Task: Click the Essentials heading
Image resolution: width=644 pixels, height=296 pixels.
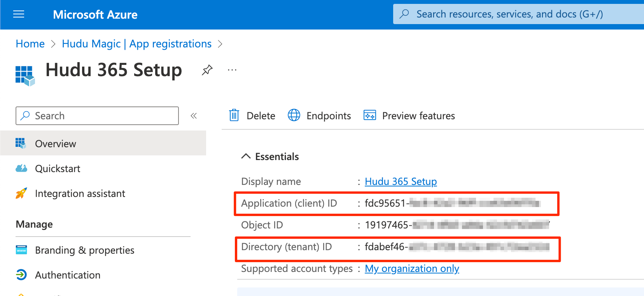Action: (x=277, y=157)
